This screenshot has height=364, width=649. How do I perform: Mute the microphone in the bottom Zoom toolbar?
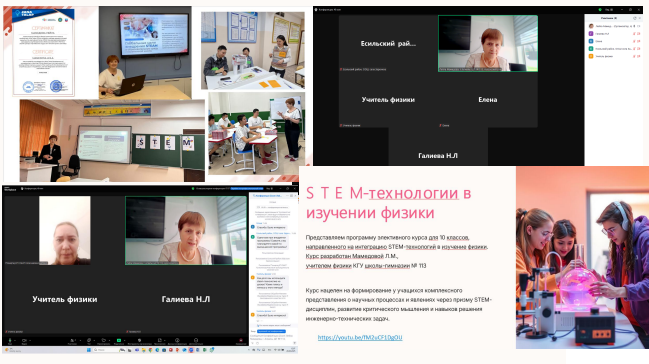click(10, 340)
